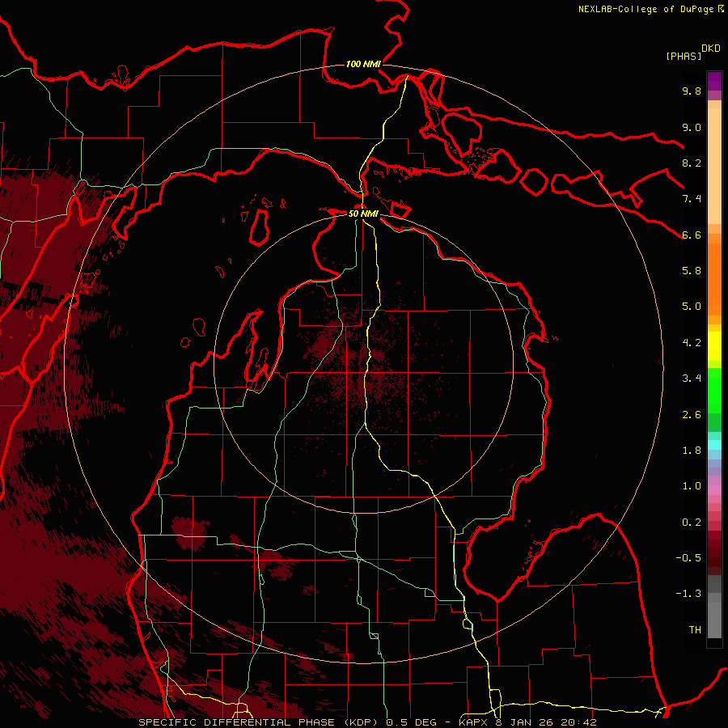
Task: Click the bright yellow segment of the color bar
Action: pyautogui.click(x=714, y=346)
